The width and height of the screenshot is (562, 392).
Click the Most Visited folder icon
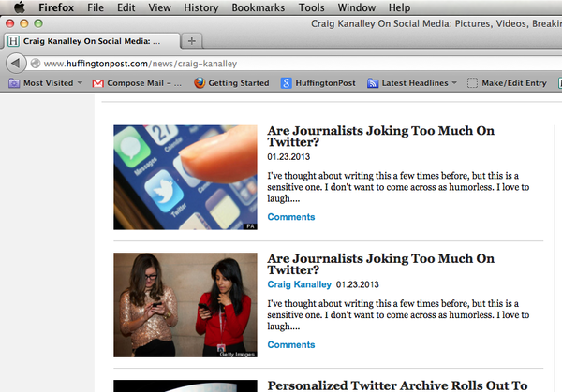pyautogui.click(x=14, y=83)
